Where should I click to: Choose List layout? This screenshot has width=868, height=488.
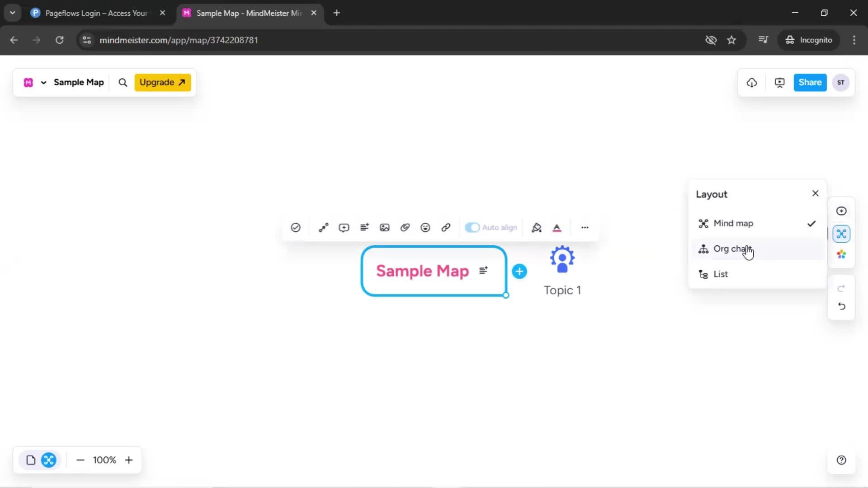point(758,274)
